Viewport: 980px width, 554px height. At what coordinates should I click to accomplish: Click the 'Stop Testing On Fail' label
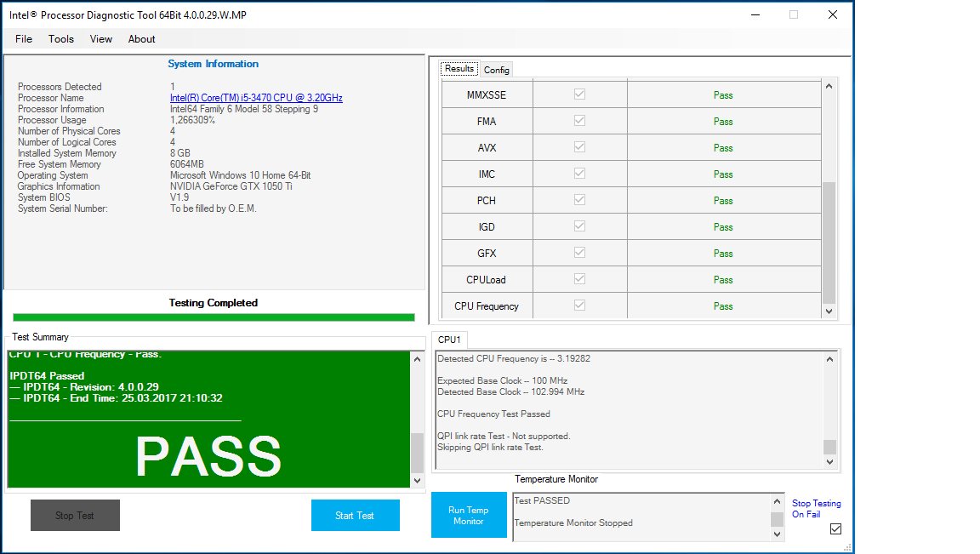point(817,508)
